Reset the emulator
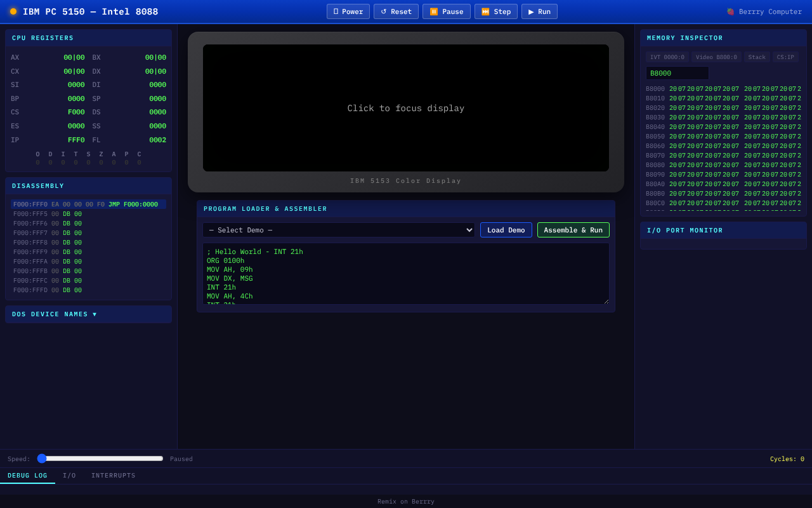 pyautogui.click(x=396, y=11)
